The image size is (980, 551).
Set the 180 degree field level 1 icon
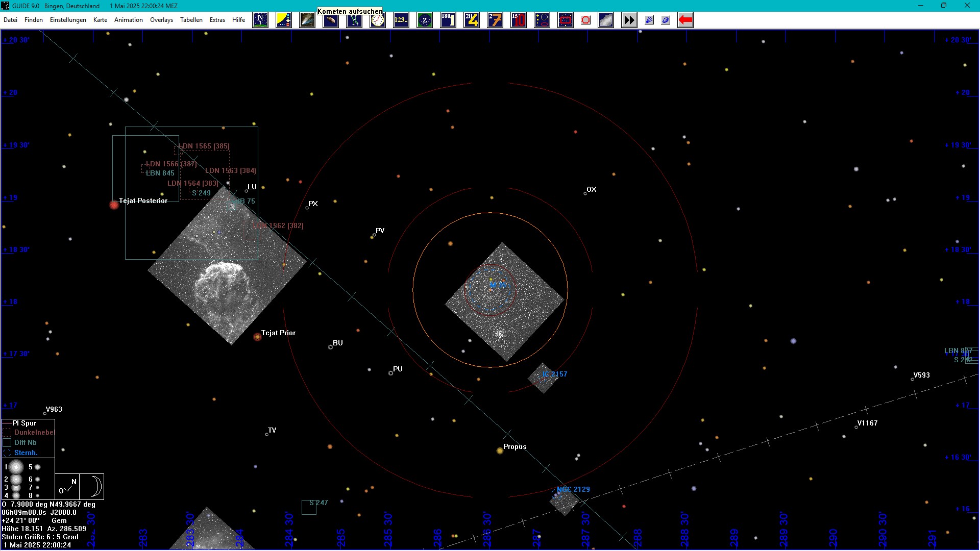coord(448,20)
